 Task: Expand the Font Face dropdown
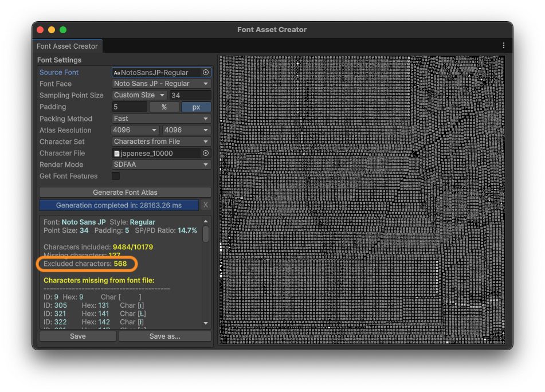click(x=161, y=84)
